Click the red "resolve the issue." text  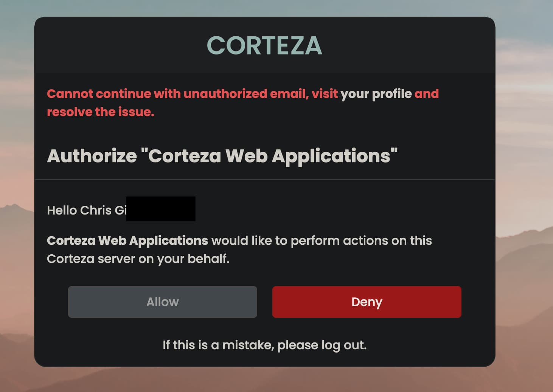click(101, 112)
